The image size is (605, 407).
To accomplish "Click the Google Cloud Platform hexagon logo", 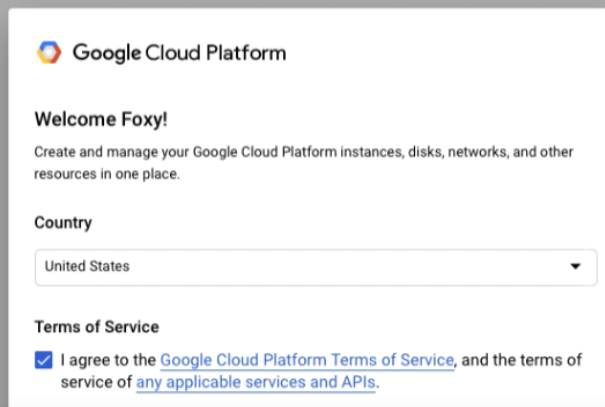I will coord(49,52).
